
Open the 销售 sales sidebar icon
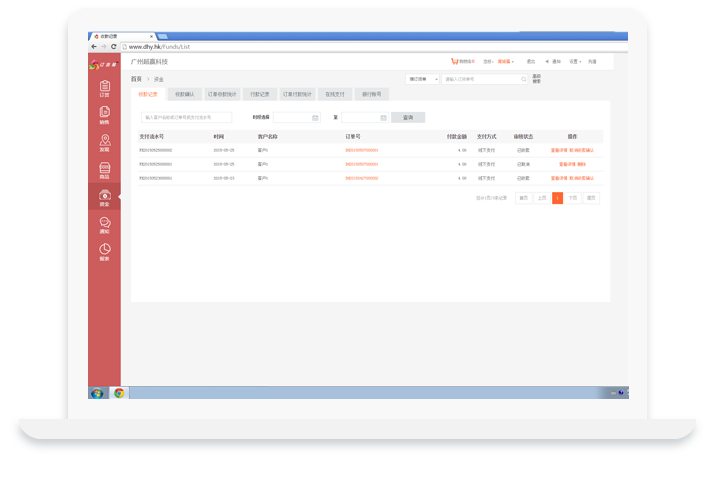(x=104, y=114)
